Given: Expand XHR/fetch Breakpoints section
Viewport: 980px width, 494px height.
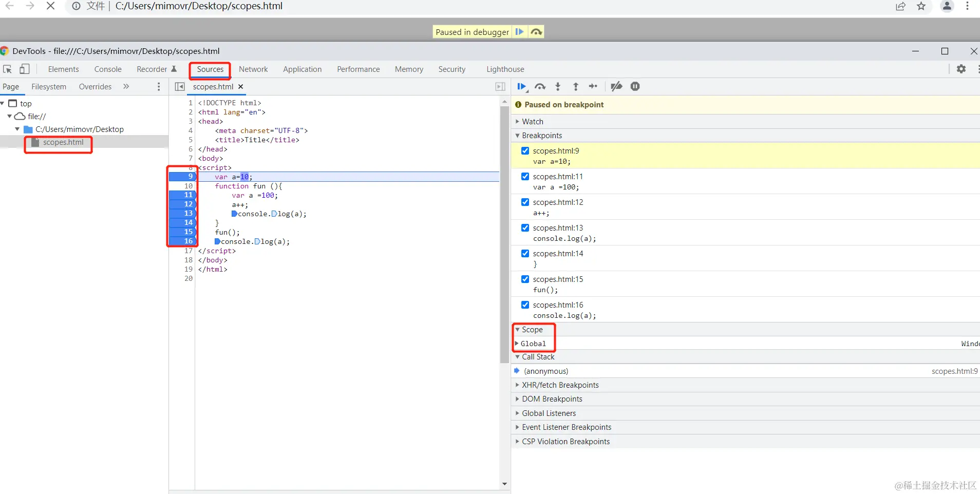Looking at the screenshot, I should (x=745, y=385).
